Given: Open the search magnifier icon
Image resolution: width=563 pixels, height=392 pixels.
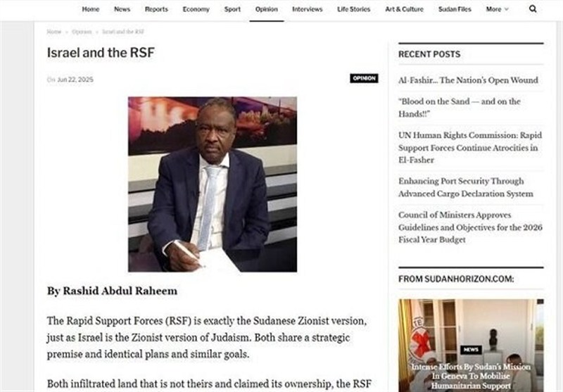Looking at the screenshot, I should coord(533,9).
